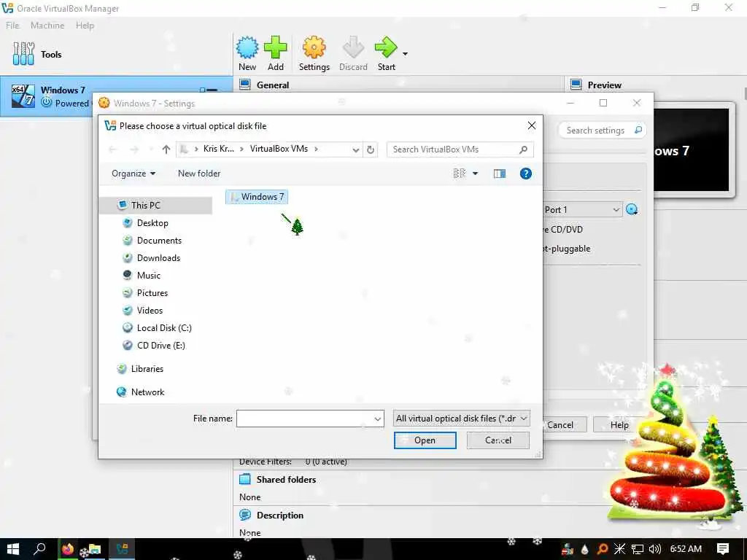The width and height of the screenshot is (747, 560).
Task: Click Kris Kr... breadcrumb segment
Action: pyautogui.click(x=219, y=149)
